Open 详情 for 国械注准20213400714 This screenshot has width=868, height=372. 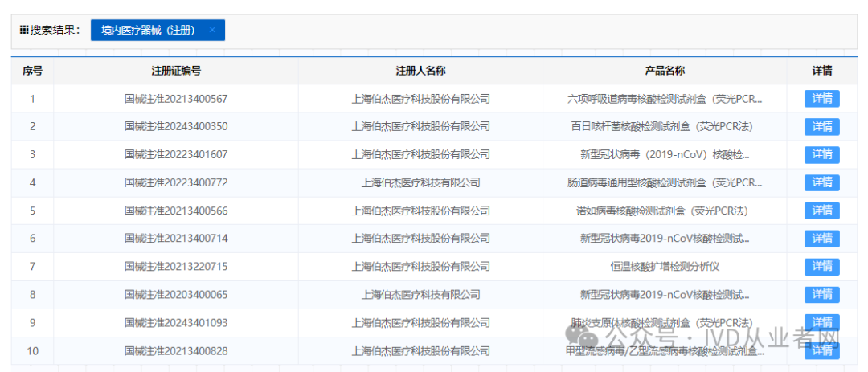pyautogui.click(x=822, y=239)
